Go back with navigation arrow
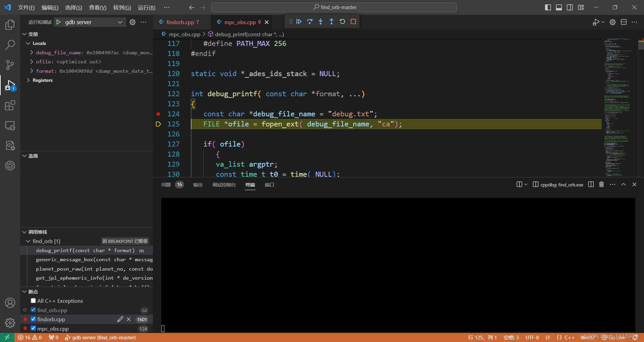 192,7
